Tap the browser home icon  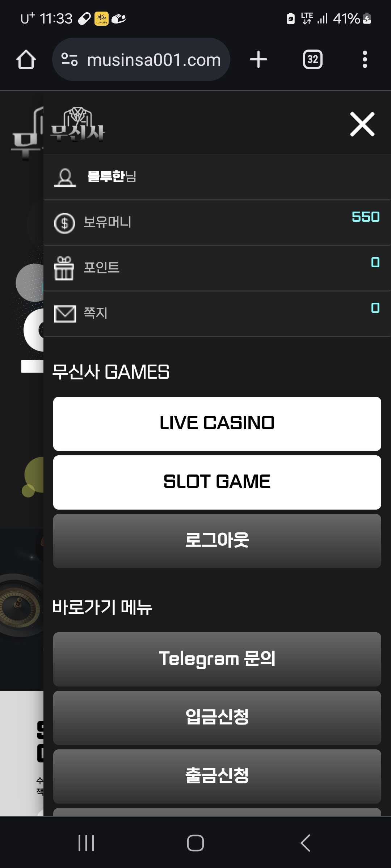26,59
